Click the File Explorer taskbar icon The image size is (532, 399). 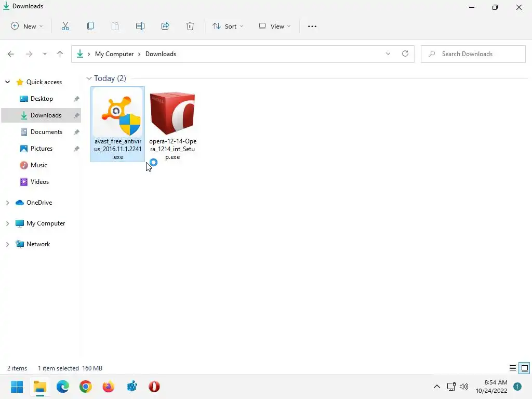[40, 387]
